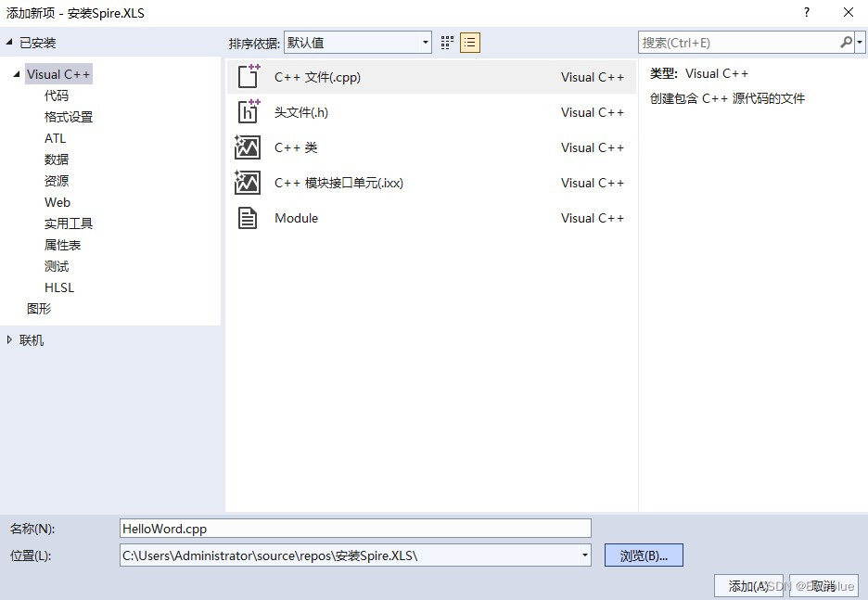
Task: Select the 属性表 category
Action: click(x=62, y=245)
